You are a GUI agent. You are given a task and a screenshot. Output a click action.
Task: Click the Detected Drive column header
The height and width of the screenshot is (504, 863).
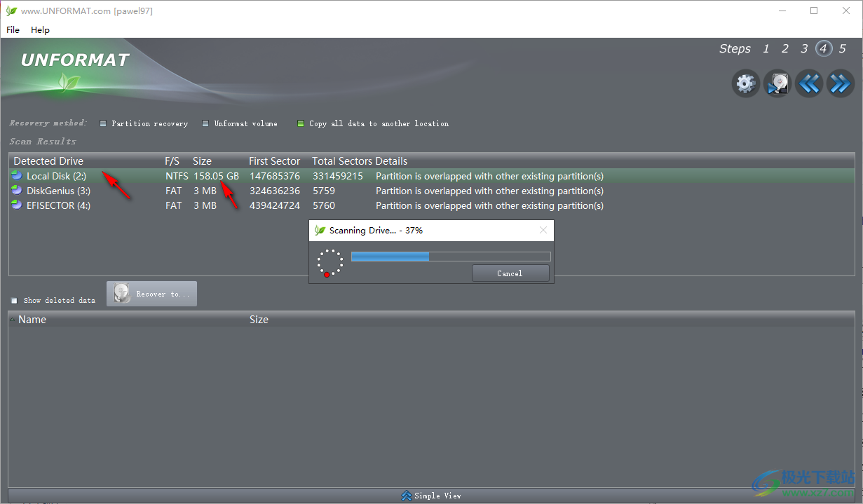click(48, 161)
